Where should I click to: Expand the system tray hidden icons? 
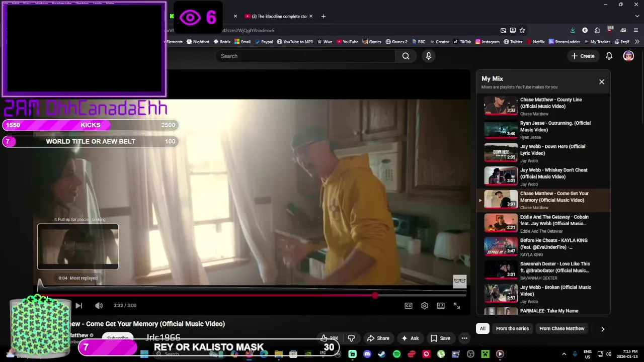click(x=563, y=354)
